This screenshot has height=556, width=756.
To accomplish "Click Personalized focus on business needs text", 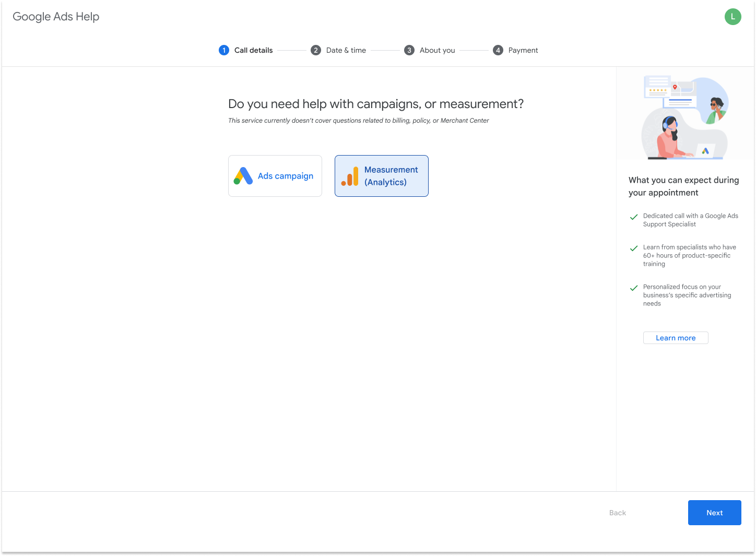I will [x=687, y=295].
